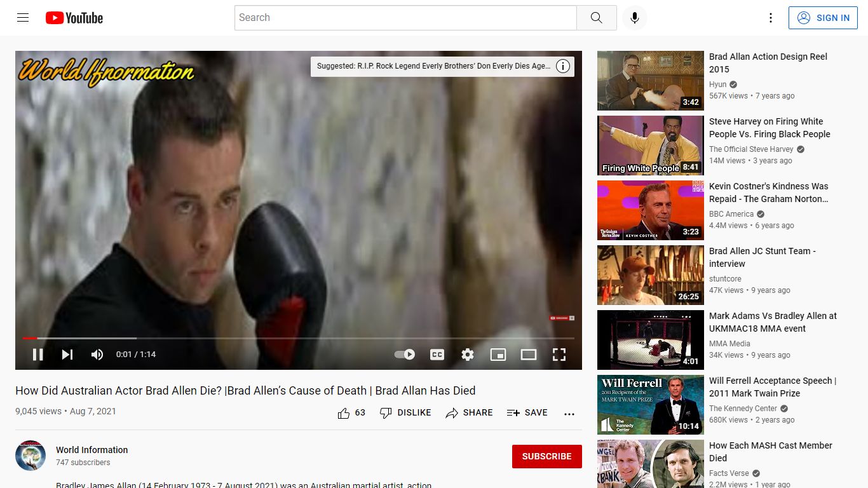Open the suggested video info card icon
This screenshot has width=868, height=488.
[563, 66]
